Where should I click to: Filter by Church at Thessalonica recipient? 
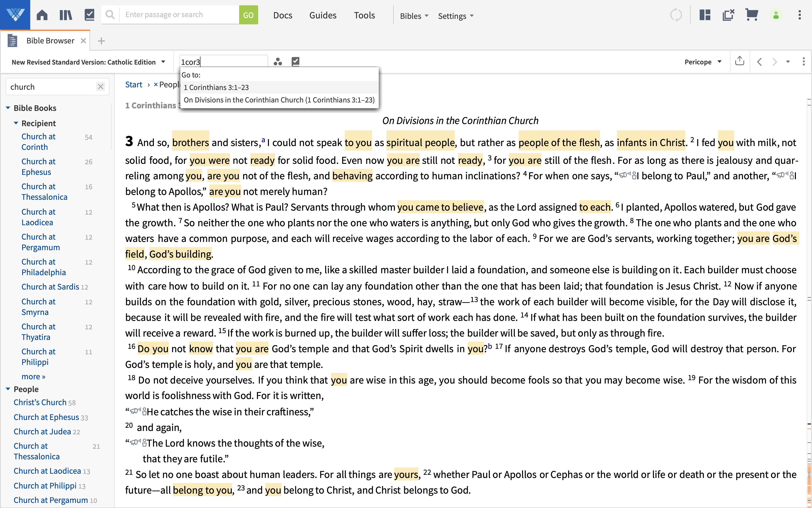click(x=44, y=192)
